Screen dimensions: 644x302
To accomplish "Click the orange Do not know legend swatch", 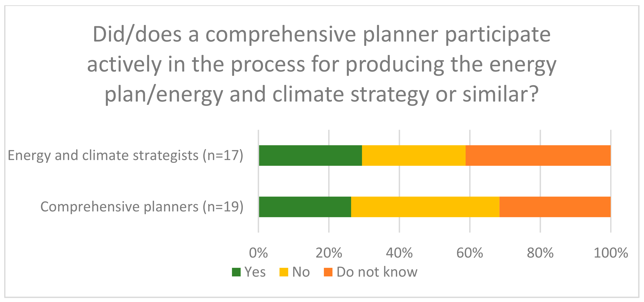I will pos(328,272).
